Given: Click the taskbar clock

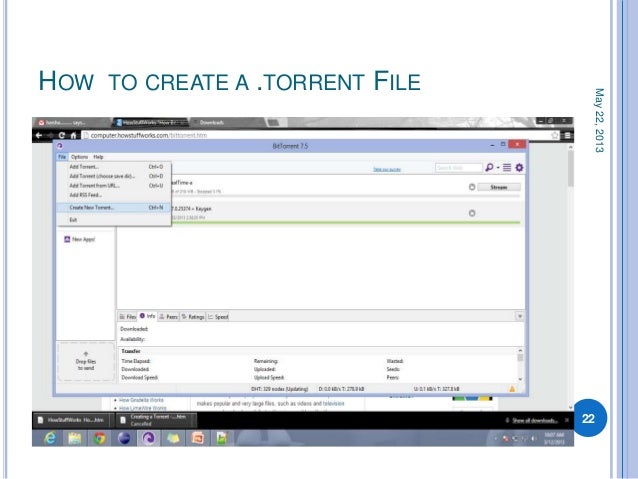Looking at the screenshot, I should (x=554, y=438).
